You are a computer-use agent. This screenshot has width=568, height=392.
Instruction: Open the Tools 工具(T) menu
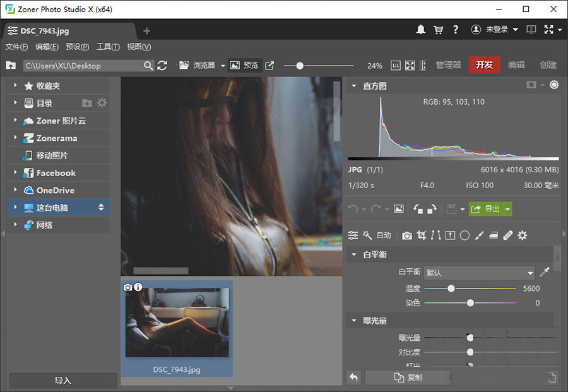(x=108, y=47)
